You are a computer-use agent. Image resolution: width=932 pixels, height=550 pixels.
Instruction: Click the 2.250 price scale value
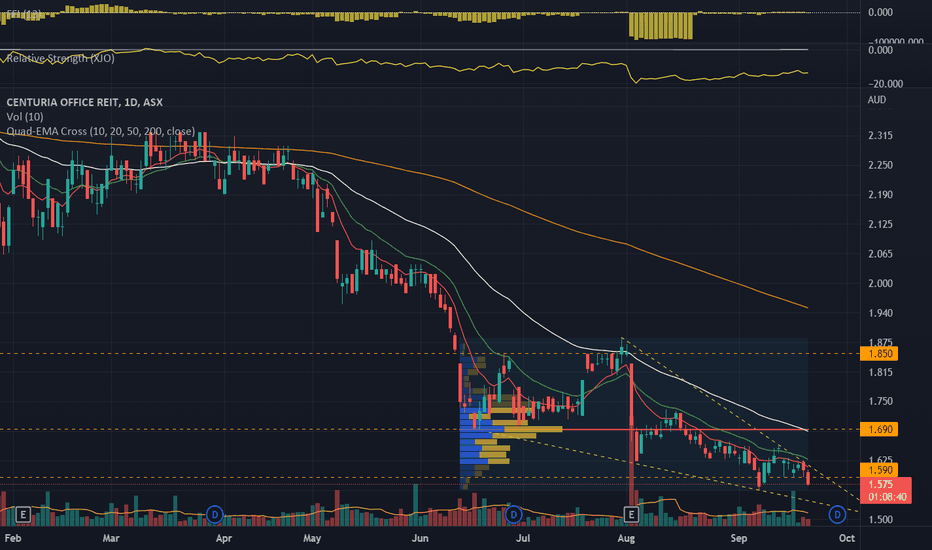point(880,165)
